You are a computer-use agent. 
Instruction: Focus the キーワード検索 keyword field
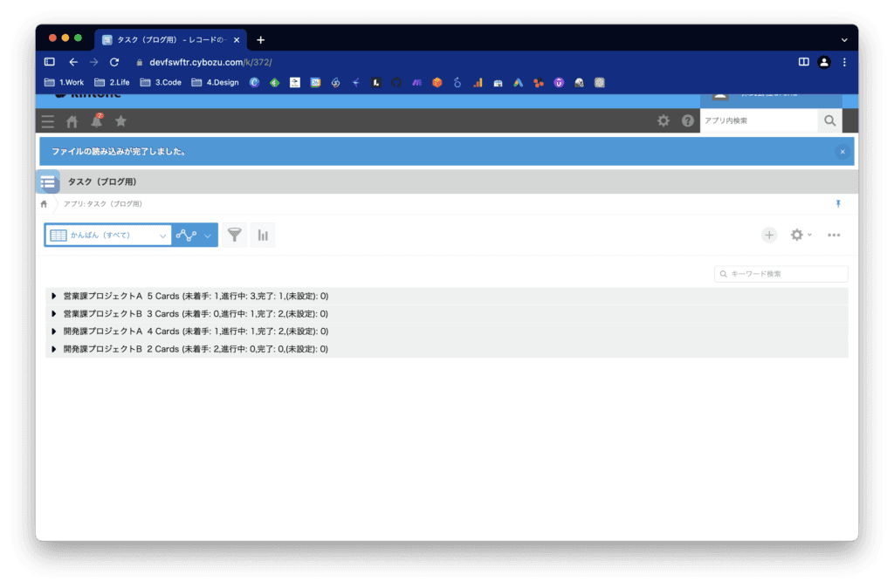point(781,274)
